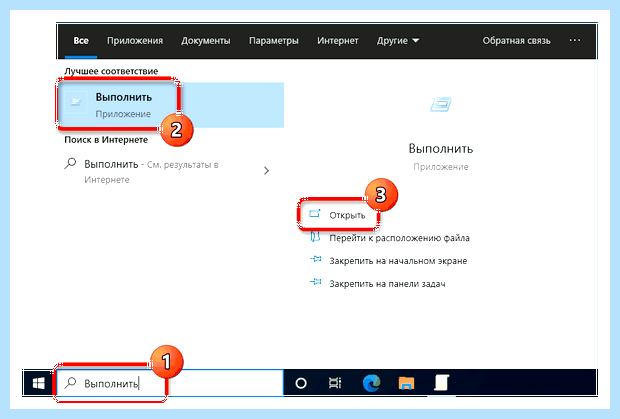Image resolution: width=620 pixels, height=419 pixels.
Task: Open the Обратная связь link
Action: pyautogui.click(x=516, y=41)
